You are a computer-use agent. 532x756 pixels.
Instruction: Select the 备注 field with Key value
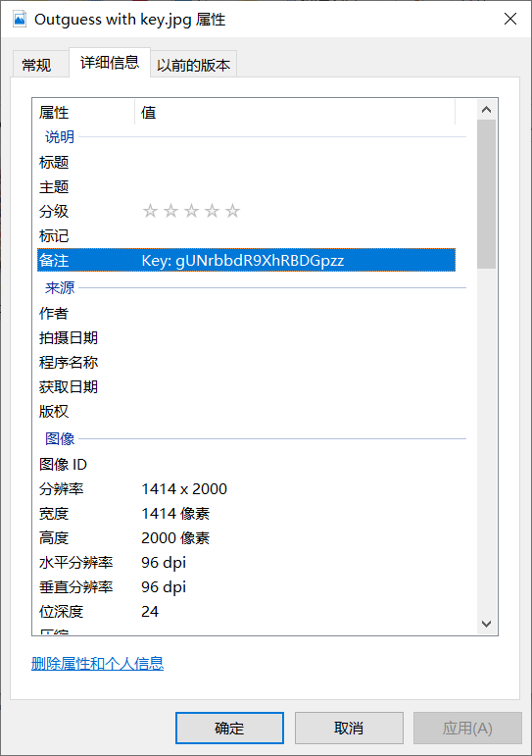pyautogui.click(x=246, y=261)
